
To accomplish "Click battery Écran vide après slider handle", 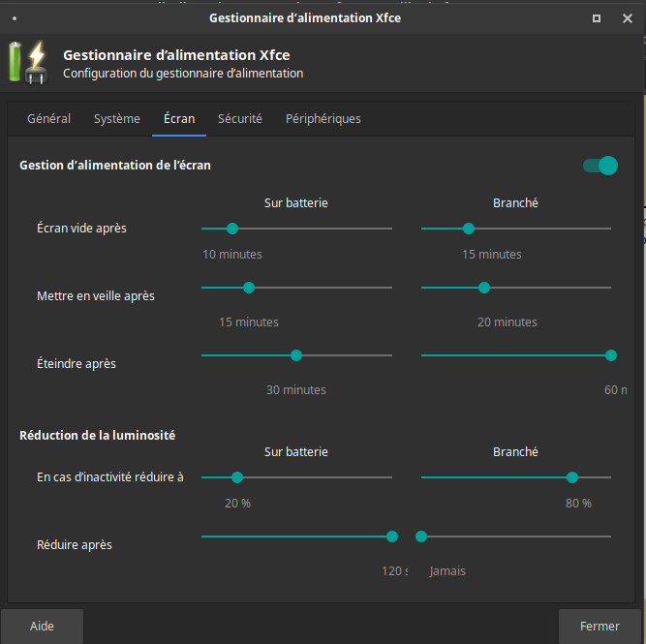I will pos(232,229).
